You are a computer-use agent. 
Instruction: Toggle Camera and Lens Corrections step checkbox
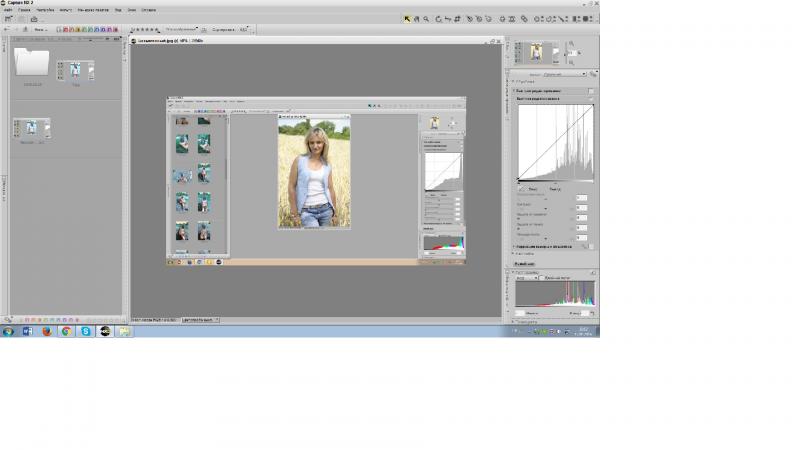[x=591, y=246]
